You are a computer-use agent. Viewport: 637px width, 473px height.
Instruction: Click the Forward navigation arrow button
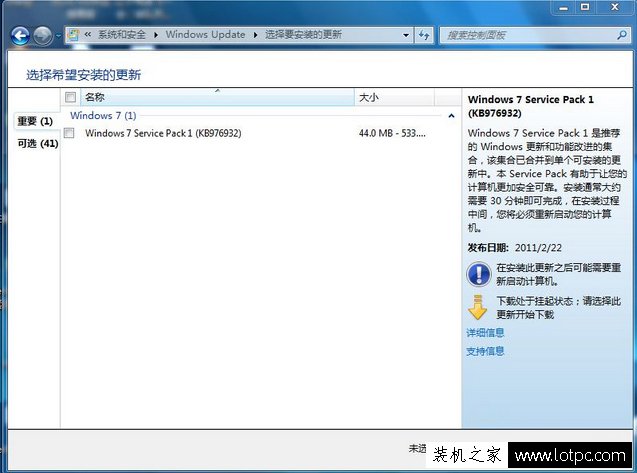pyautogui.click(x=42, y=36)
